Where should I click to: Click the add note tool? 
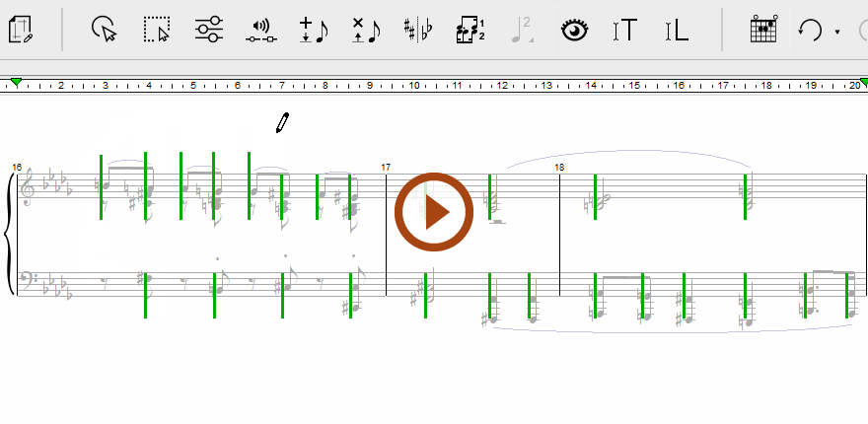click(x=313, y=30)
